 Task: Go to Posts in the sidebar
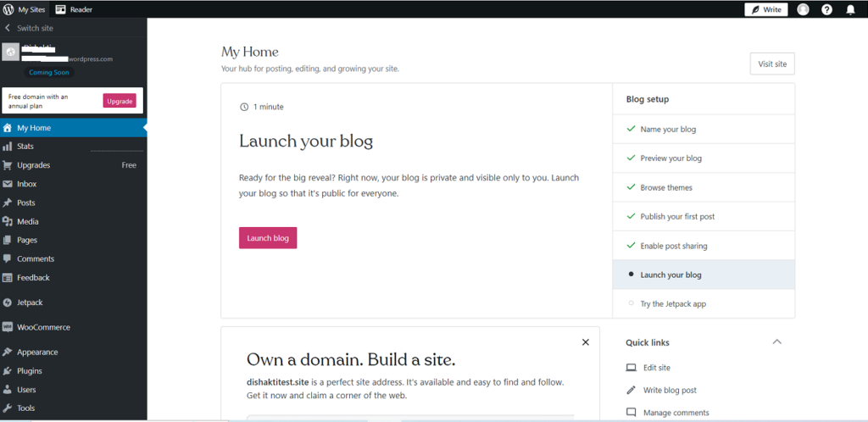(26, 203)
